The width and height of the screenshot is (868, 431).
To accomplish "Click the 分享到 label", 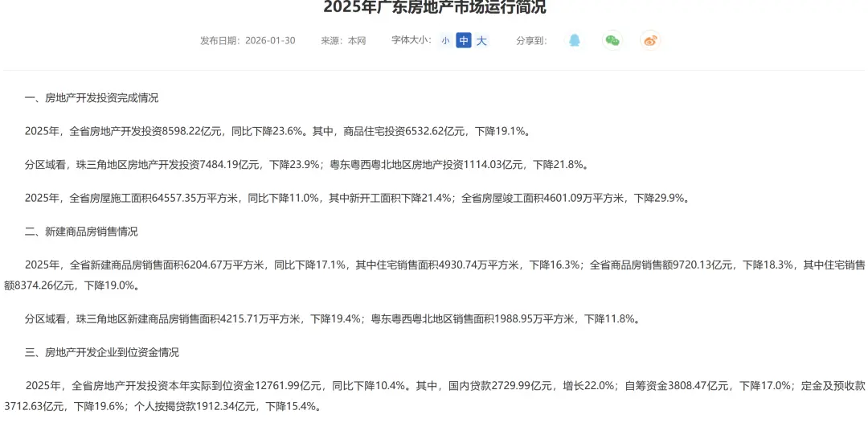I will click(x=531, y=40).
